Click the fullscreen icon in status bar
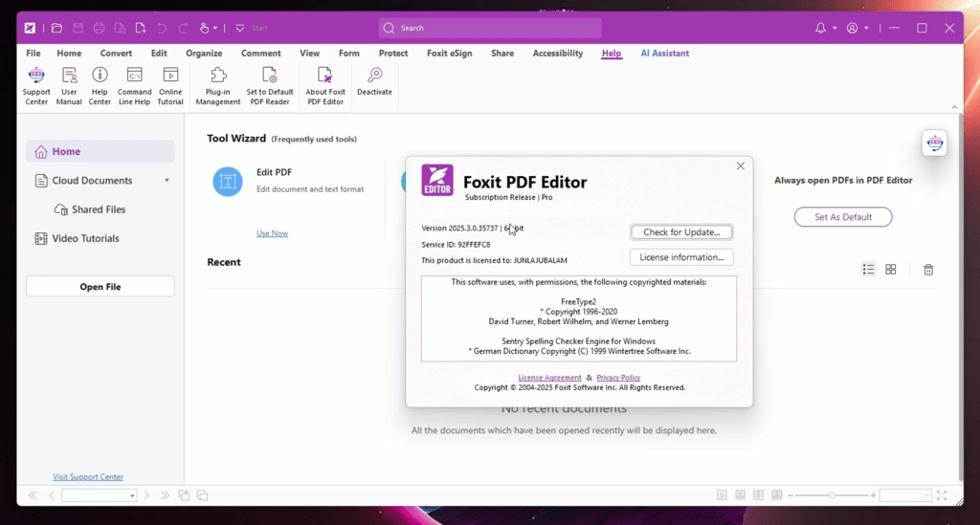This screenshot has width=980, height=525. [x=942, y=495]
